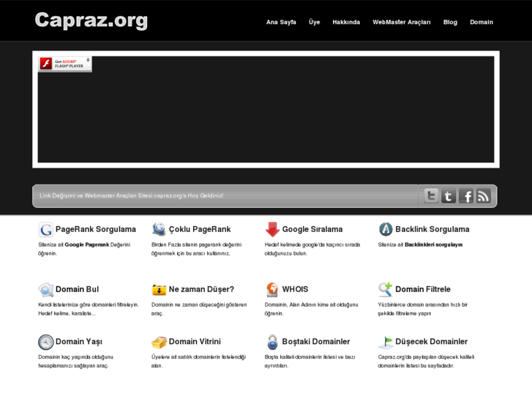Open the Tumblr 't' icon
The width and height of the screenshot is (532, 399).
point(448,196)
